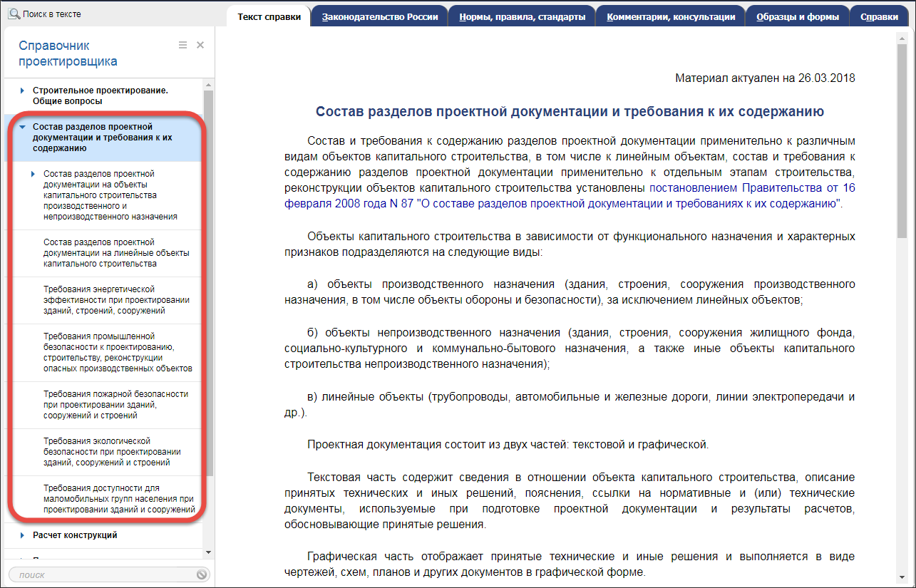The width and height of the screenshot is (916, 588).
Task: Open the sidebar hamburger menu icon
Action: click(x=182, y=45)
